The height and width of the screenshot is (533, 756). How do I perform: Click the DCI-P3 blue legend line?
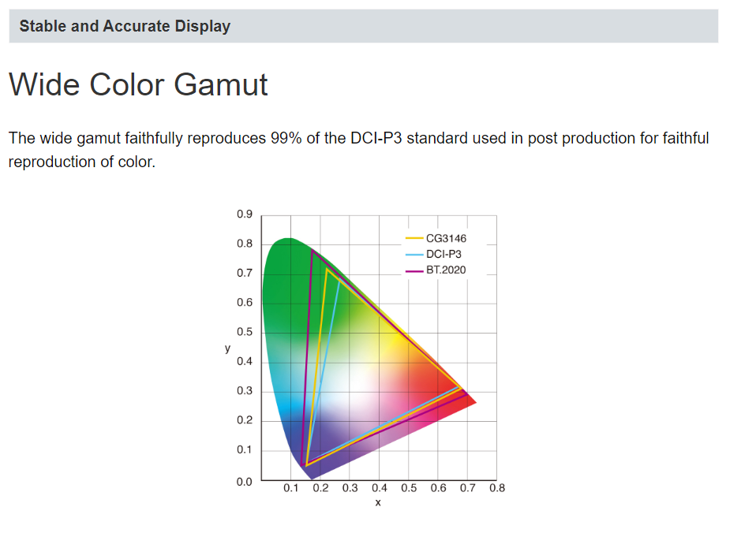(414, 255)
